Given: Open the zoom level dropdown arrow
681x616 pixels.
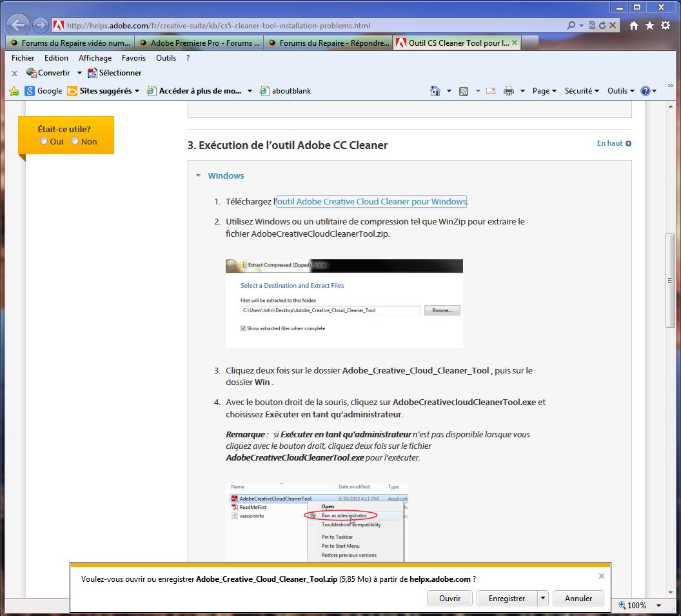Looking at the screenshot, I should coord(658,606).
